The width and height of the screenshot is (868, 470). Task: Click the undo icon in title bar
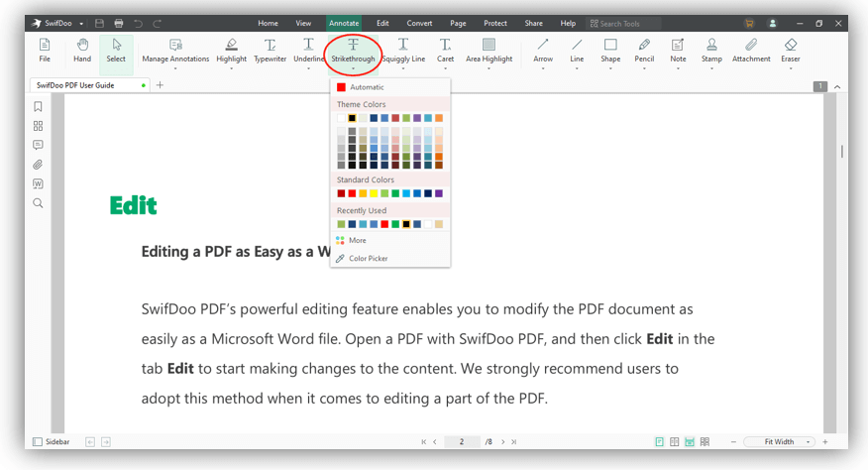[x=139, y=23]
